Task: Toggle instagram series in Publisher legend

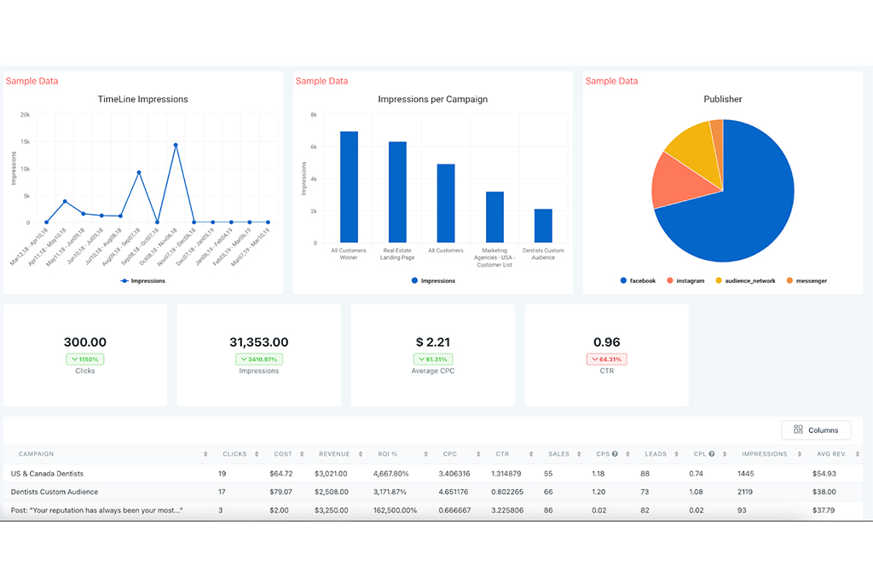Action: pyautogui.click(x=685, y=280)
